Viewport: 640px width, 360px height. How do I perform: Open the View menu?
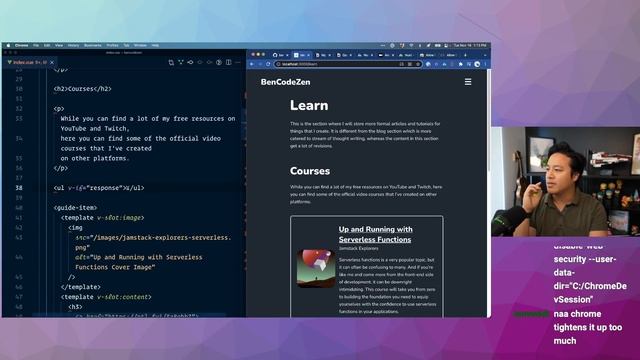(x=59, y=45)
